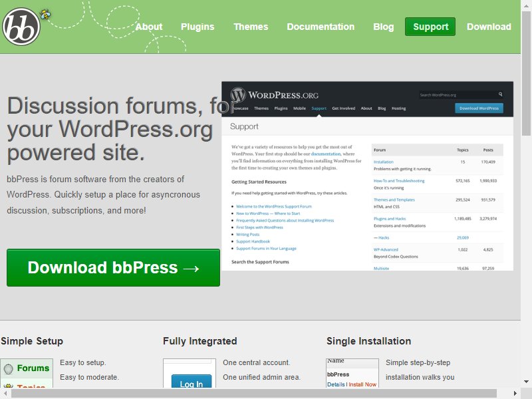
Task: Click the horizontal scrollbar thumb
Action: pos(254,394)
